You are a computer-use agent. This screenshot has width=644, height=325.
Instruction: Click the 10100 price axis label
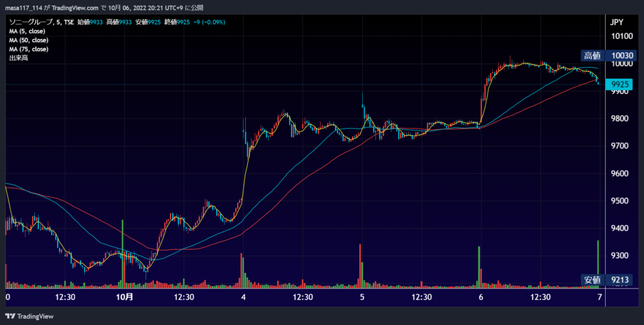tap(622, 36)
